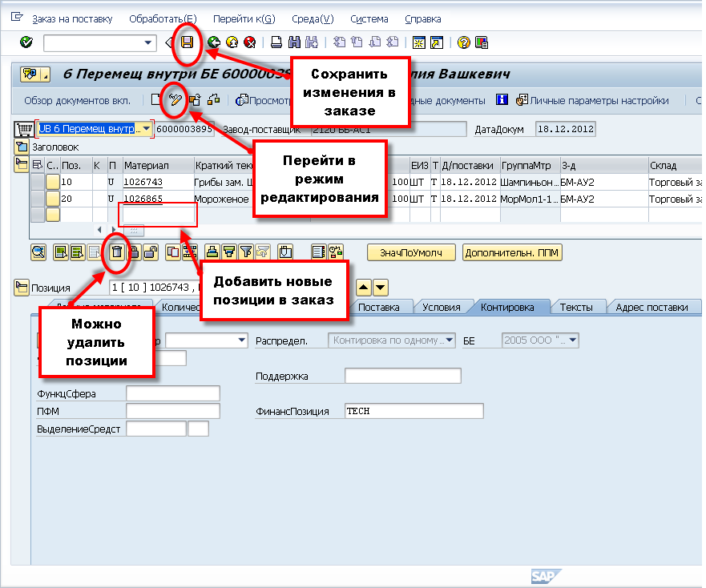
Task: Click the Поддержка input field
Action: [x=403, y=376]
